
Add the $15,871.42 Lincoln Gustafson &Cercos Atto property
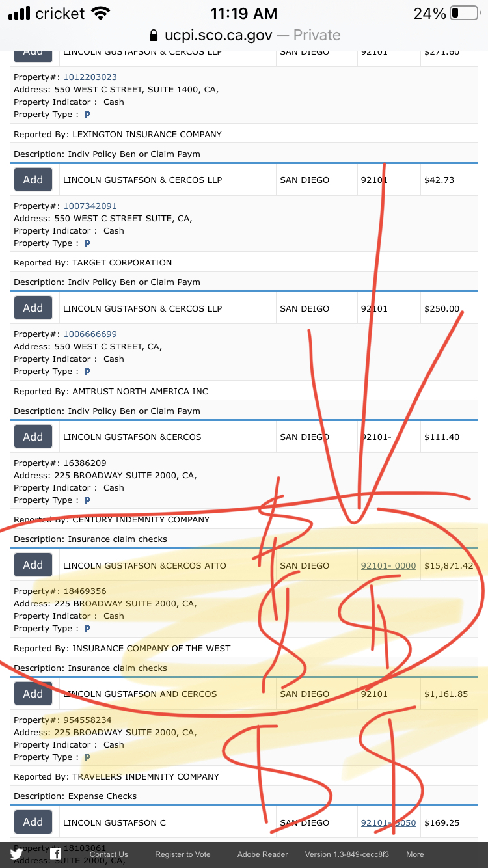[x=33, y=565]
